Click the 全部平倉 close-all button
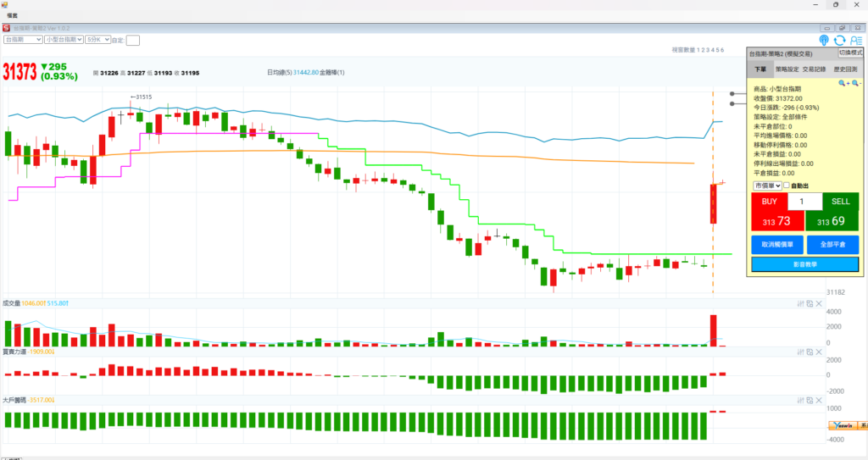Image resolution: width=868 pixels, height=460 pixels. tap(832, 245)
